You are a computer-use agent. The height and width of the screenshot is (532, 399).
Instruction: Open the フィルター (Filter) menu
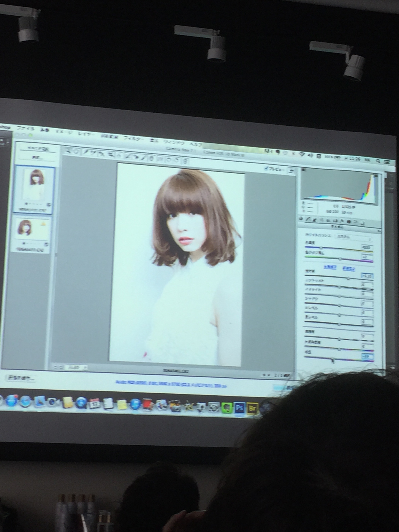point(134,139)
